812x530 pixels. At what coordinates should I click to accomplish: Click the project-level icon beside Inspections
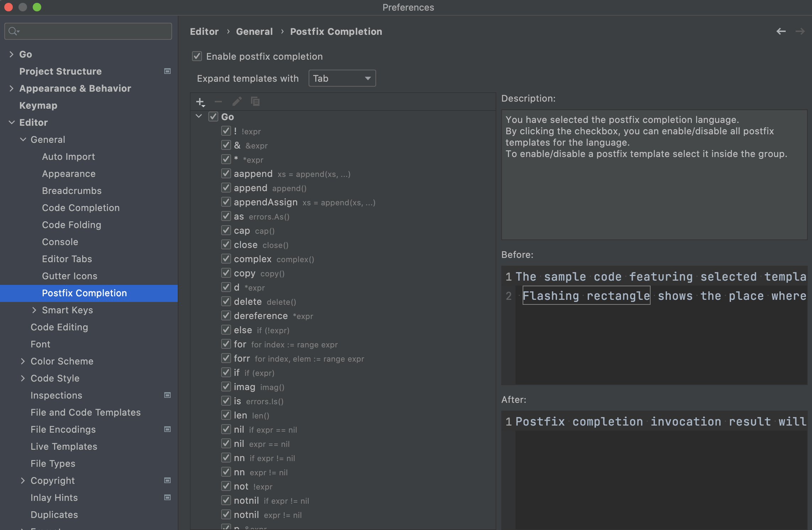(x=167, y=395)
